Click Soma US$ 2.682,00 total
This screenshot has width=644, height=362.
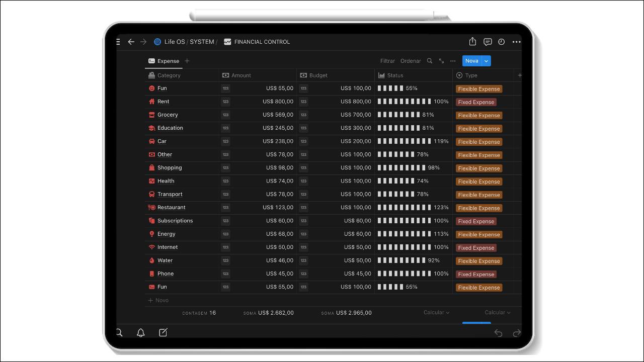269,313
